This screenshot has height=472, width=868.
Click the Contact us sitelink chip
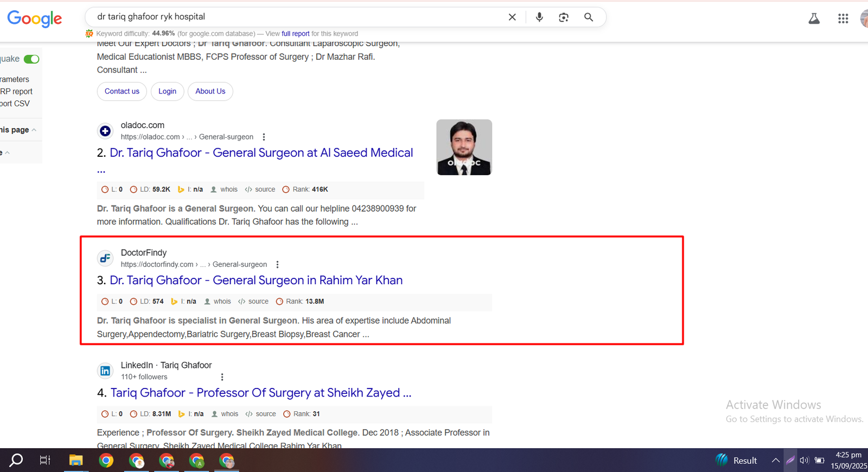(122, 91)
